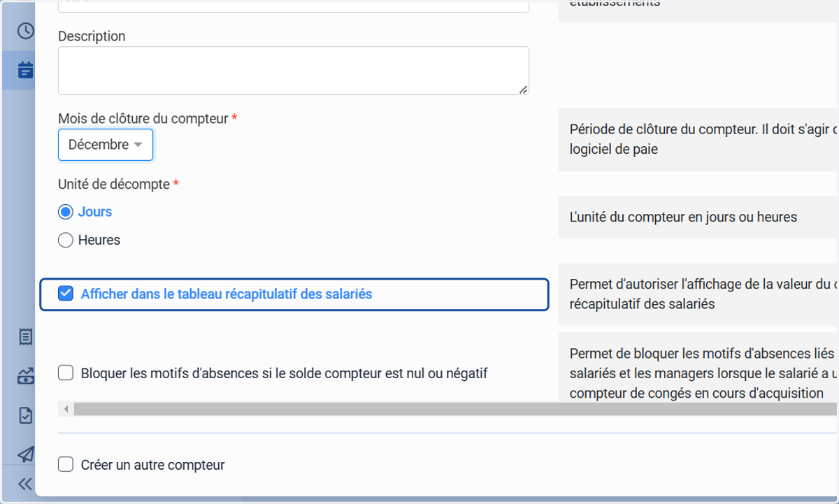Viewport: 839px width, 504px height.
Task: Click the 'Unité de décompte' label
Action: click(114, 185)
